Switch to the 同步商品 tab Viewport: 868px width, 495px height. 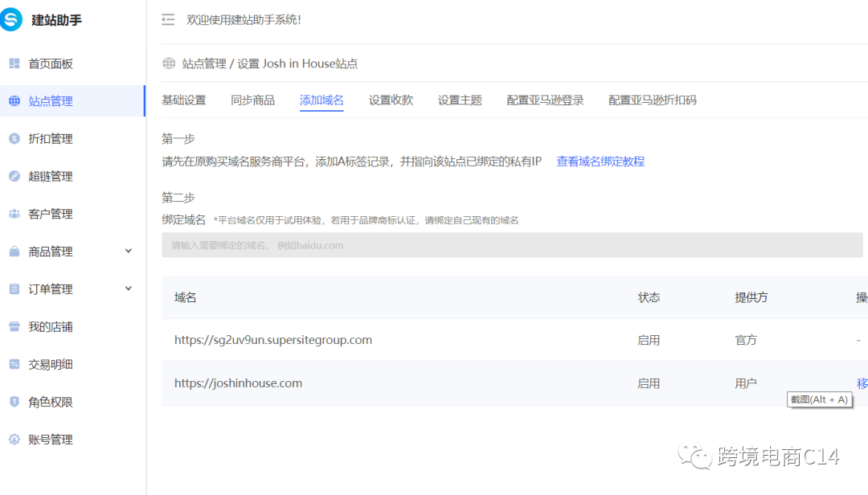pos(253,100)
